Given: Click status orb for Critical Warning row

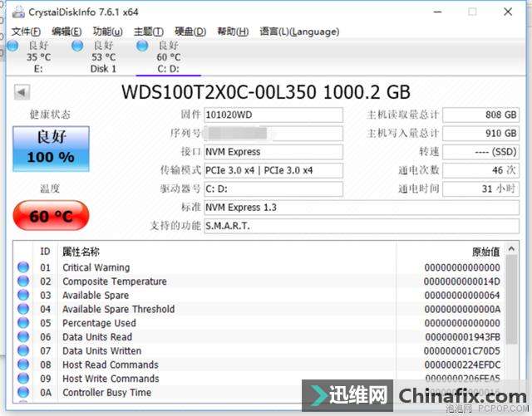Looking at the screenshot, I should (23, 267).
